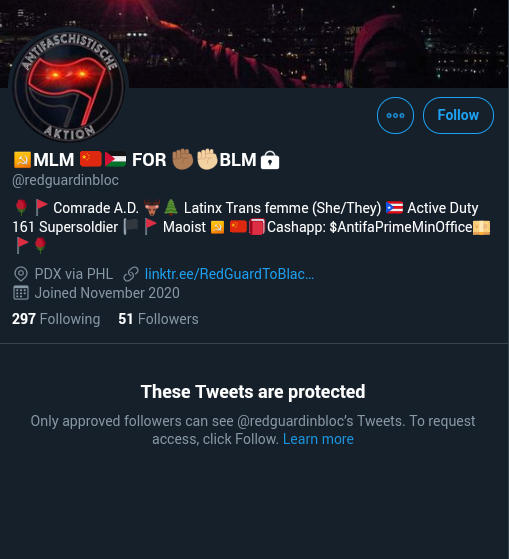Click the hammer and sickle emoji before MLM
This screenshot has height=559, width=509.
[x=22, y=160]
